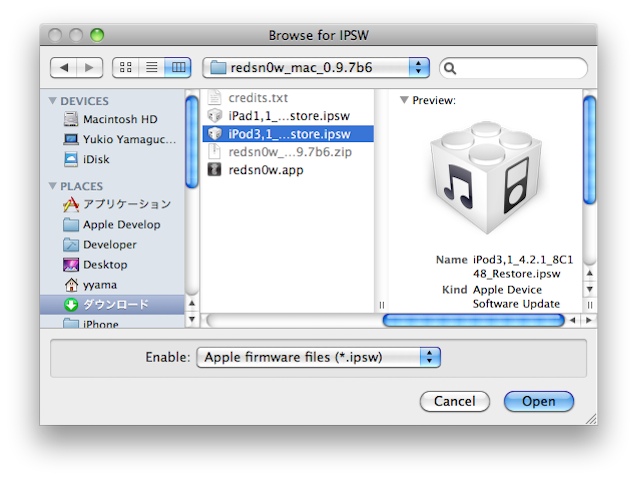
Task: Open the redsn0w_mac_0.9.7b6 folder path dropdown
Action: [x=316, y=67]
